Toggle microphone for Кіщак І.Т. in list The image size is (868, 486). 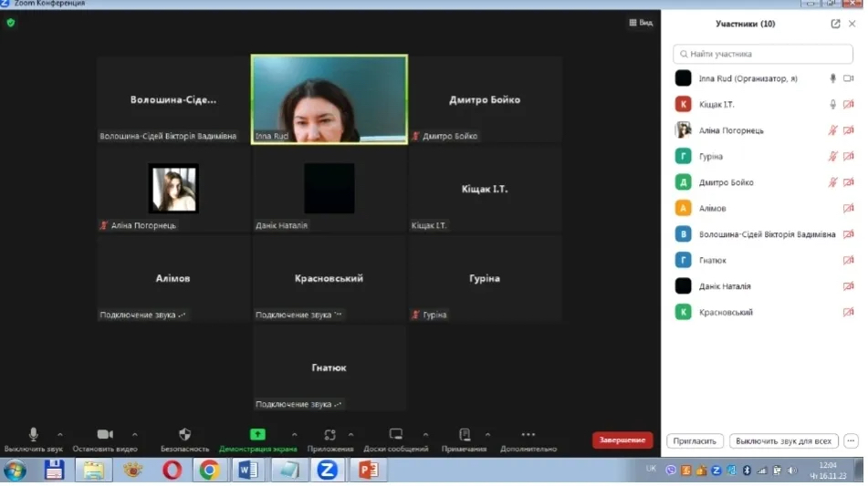pyautogui.click(x=832, y=105)
